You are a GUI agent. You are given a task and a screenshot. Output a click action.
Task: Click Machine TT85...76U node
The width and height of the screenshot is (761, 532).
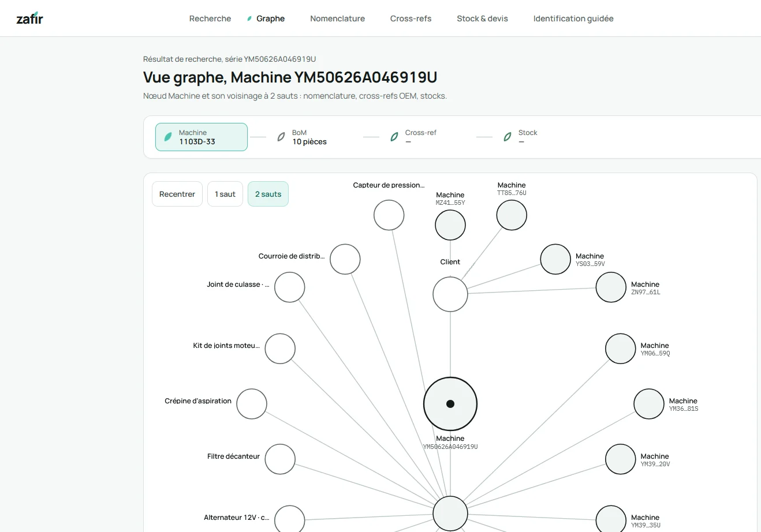[512, 215]
